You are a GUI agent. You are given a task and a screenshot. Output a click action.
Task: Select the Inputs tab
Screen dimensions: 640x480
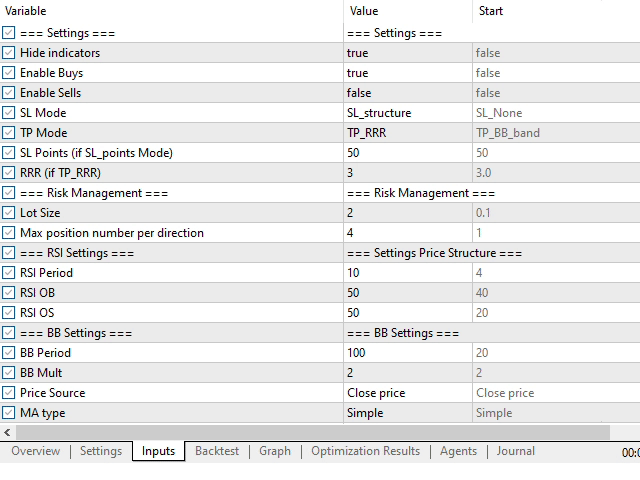pos(158,451)
